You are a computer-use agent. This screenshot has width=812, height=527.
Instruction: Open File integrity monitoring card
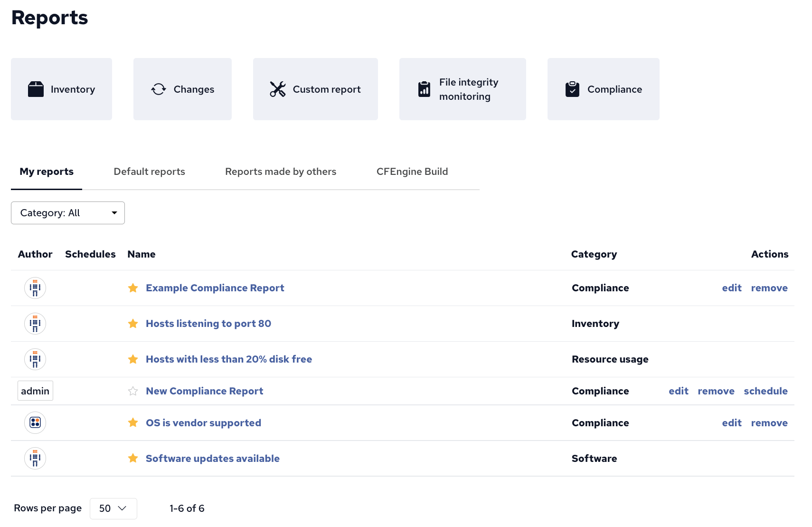click(463, 89)
